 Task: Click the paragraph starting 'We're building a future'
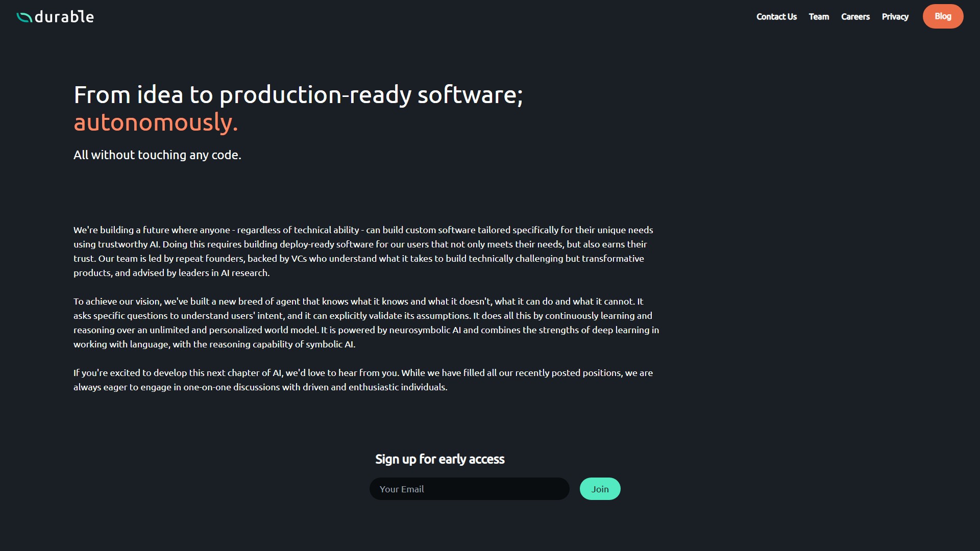tap(362, 252)
